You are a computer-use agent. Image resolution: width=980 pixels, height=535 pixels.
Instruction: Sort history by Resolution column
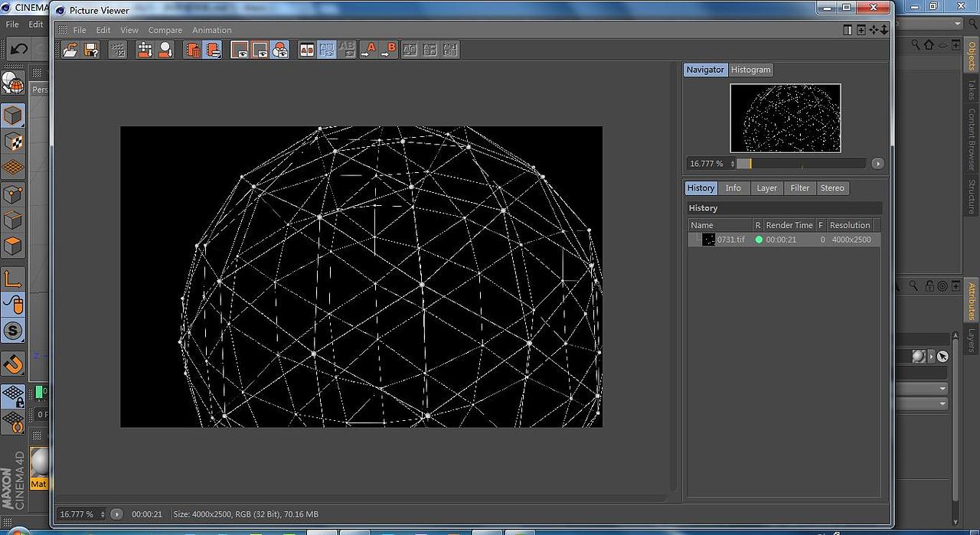(x=850, y=225)
